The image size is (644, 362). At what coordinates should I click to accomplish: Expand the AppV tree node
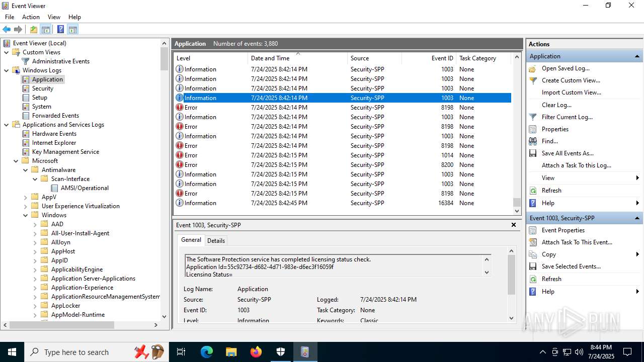coord(26,197)
